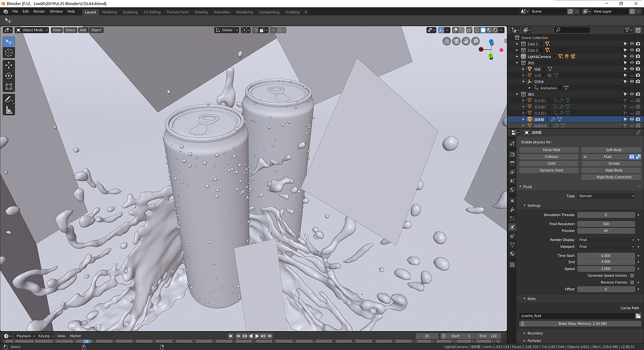This screenshot has width=644, height=350.
Task: Switch to the Shading workspace tab
Action: pos(201,12)
